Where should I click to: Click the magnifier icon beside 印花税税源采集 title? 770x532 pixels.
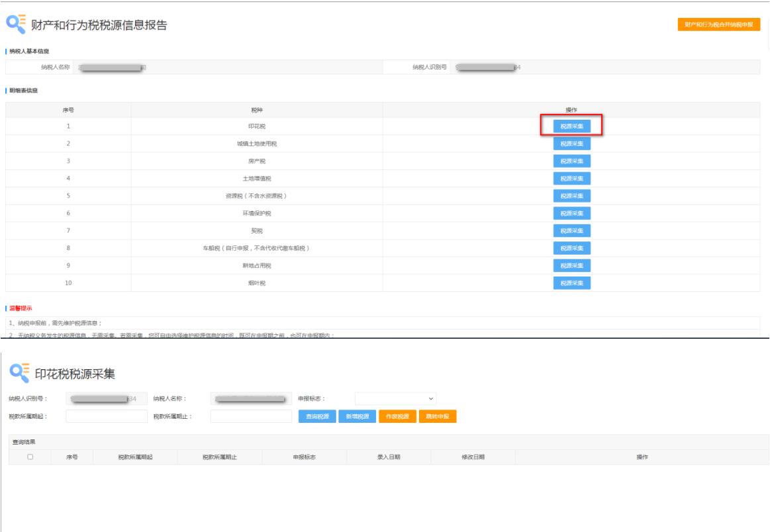19,373
